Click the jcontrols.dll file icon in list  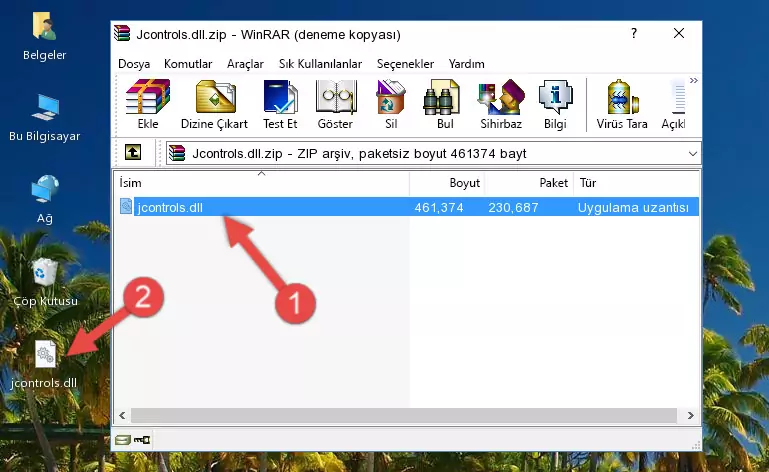point(126,207)
